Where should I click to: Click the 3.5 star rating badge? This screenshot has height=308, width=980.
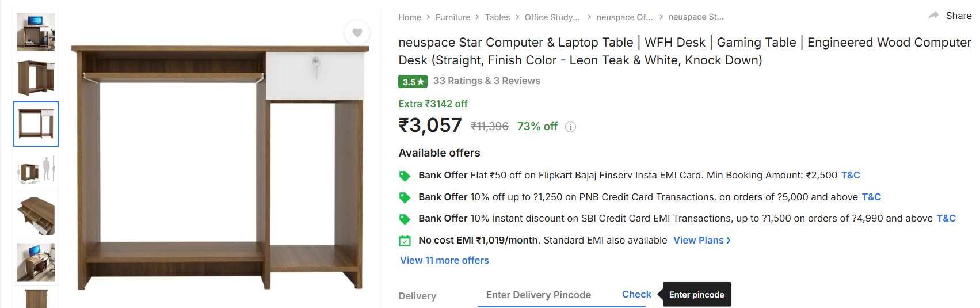pyautogui.click(x=413, y=82)
